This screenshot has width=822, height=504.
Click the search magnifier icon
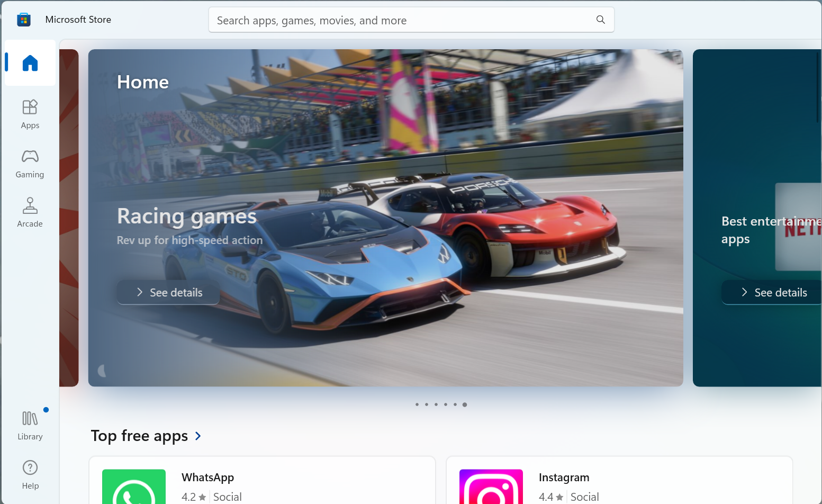[600, 20]
